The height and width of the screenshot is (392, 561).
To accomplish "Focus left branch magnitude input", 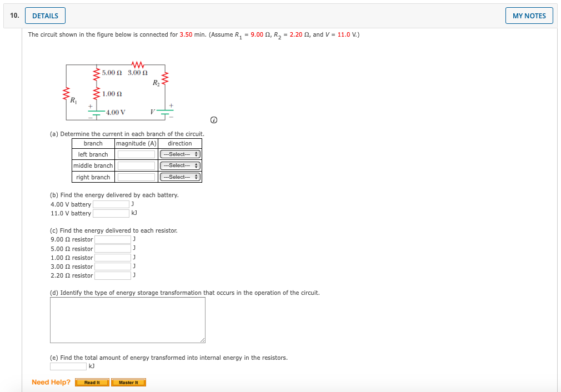I will point(136,154).
